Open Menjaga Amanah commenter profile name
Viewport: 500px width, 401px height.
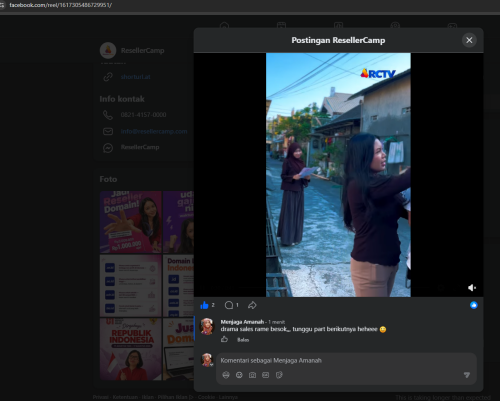[x=242, y=322]
